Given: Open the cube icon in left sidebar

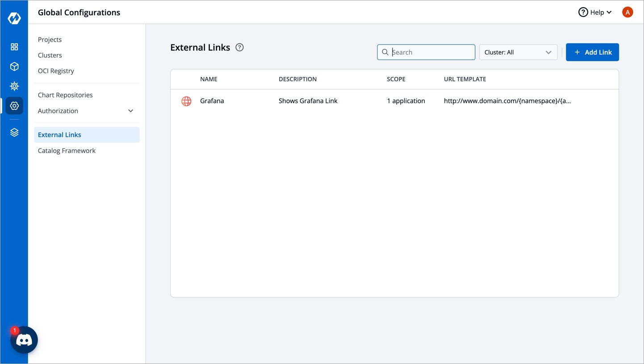Looking at the screenshot, I should (14, 67).
